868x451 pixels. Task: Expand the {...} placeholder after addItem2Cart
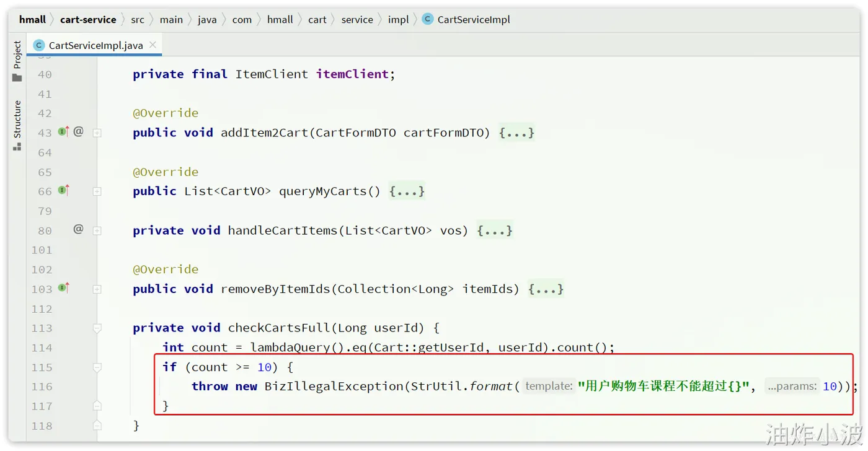tap(516, 133)
